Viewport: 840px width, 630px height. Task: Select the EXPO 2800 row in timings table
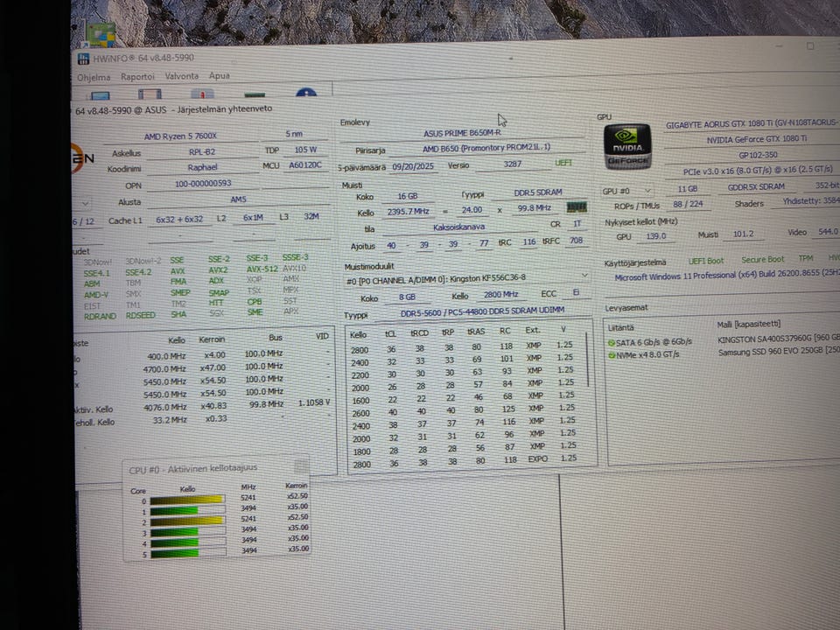[x=464, y=462]
